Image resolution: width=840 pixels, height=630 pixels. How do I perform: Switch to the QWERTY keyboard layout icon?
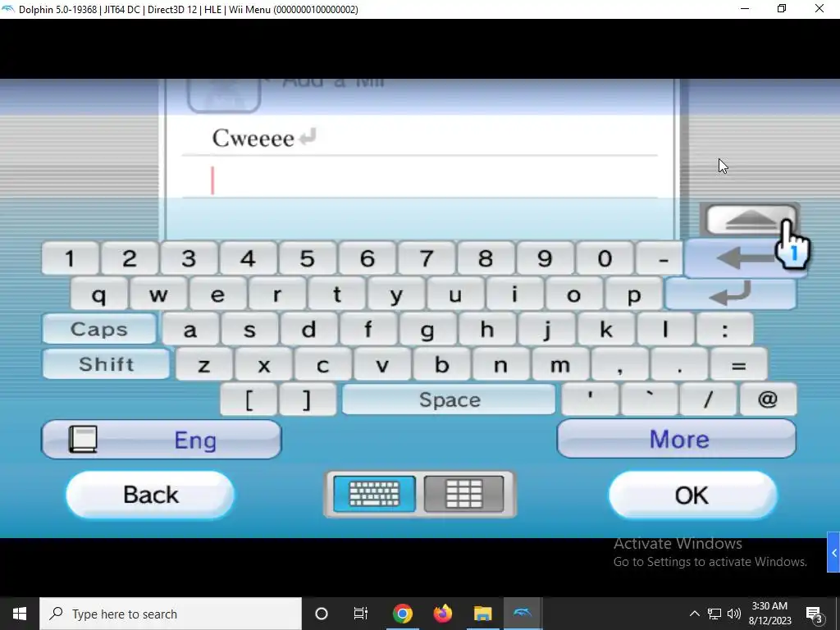(x=374, y=493)
